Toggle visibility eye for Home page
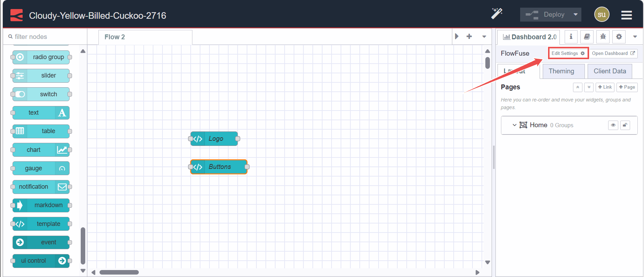The width and height of the screenshot is (644, 277). [613, 125]
